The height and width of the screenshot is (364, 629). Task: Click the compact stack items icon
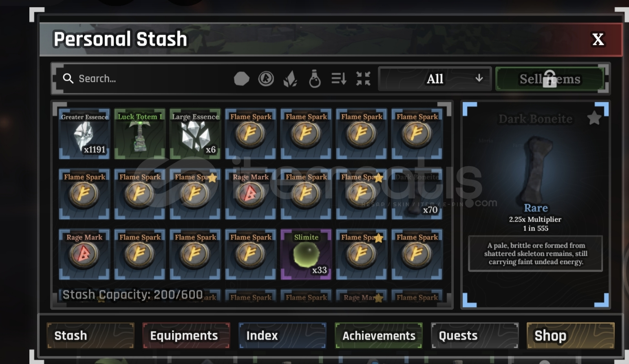[363, 79]
